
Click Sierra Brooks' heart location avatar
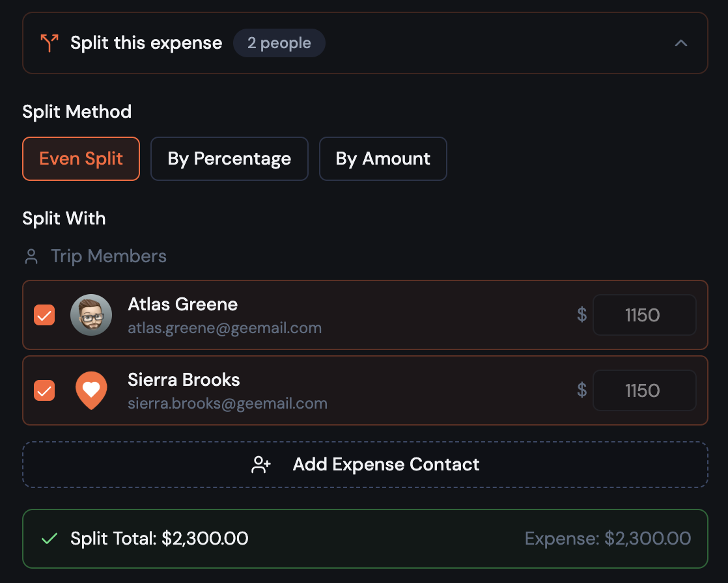click(92, 390)
